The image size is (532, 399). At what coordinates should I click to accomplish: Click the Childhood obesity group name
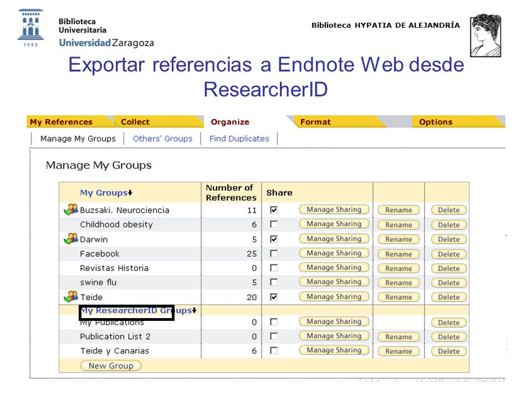click(116, 224)
